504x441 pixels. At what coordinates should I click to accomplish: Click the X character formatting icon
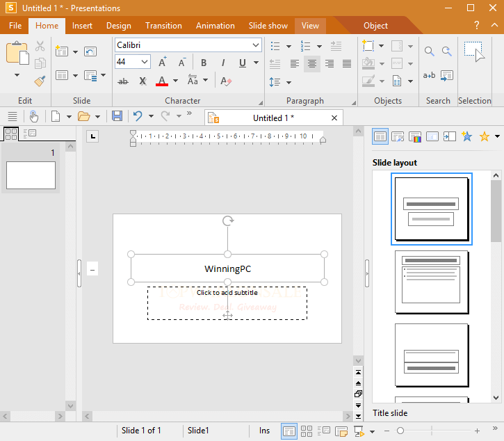[x=143, y=81]
